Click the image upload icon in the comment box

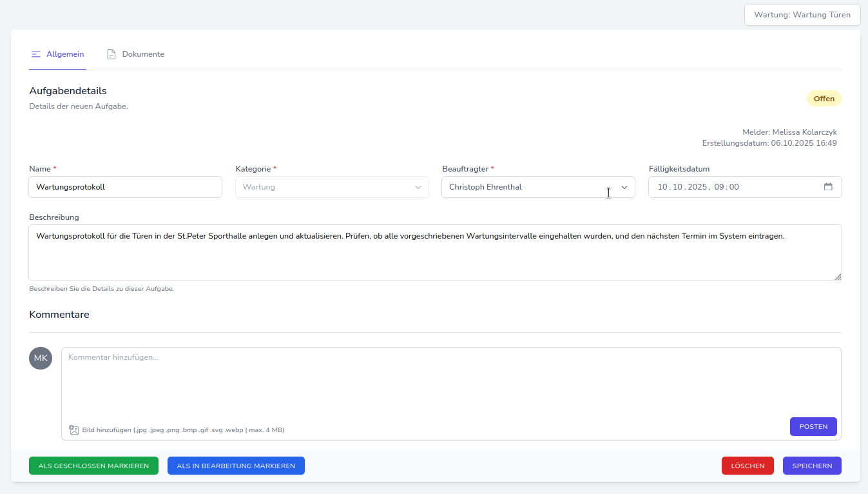coord(74,430)
